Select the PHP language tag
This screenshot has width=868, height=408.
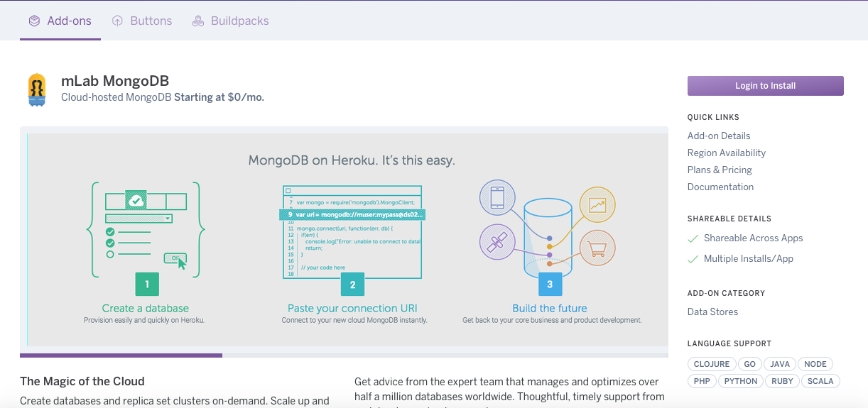pyautogui.click(x=702, y=381)
